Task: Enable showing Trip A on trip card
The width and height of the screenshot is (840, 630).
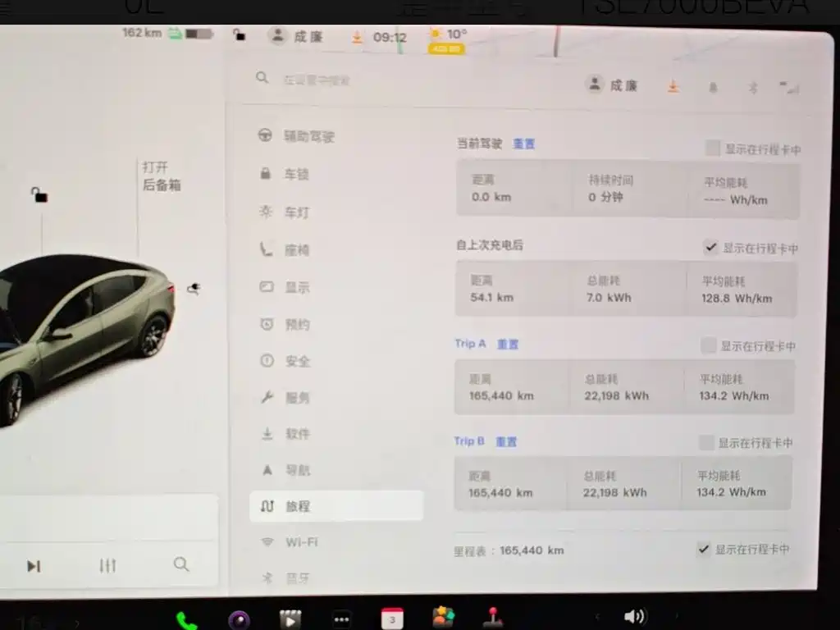Action: [708, 345]
